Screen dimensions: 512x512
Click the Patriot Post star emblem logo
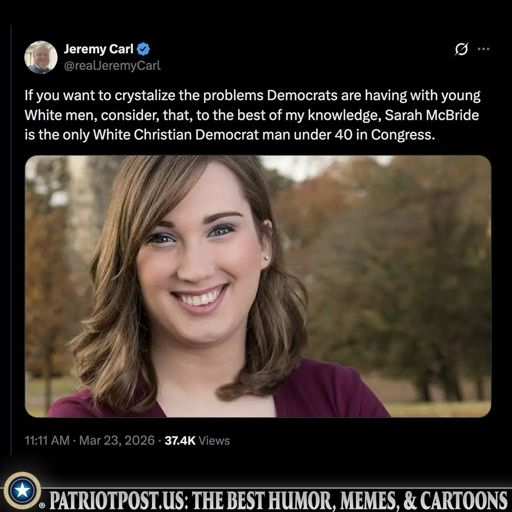(x=23, y=490)
